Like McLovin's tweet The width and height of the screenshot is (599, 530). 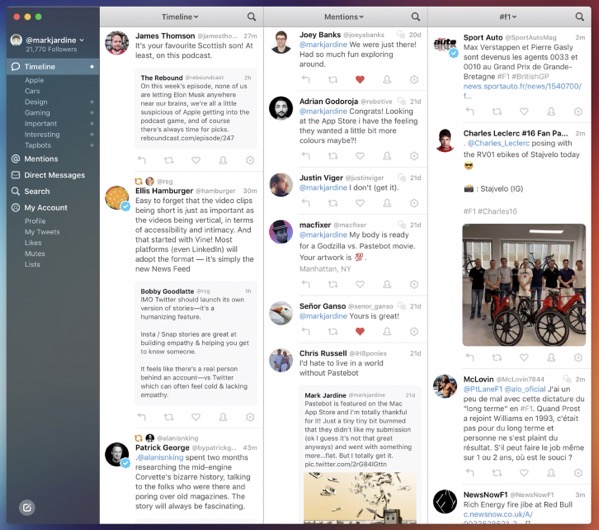tap(524, 473)
